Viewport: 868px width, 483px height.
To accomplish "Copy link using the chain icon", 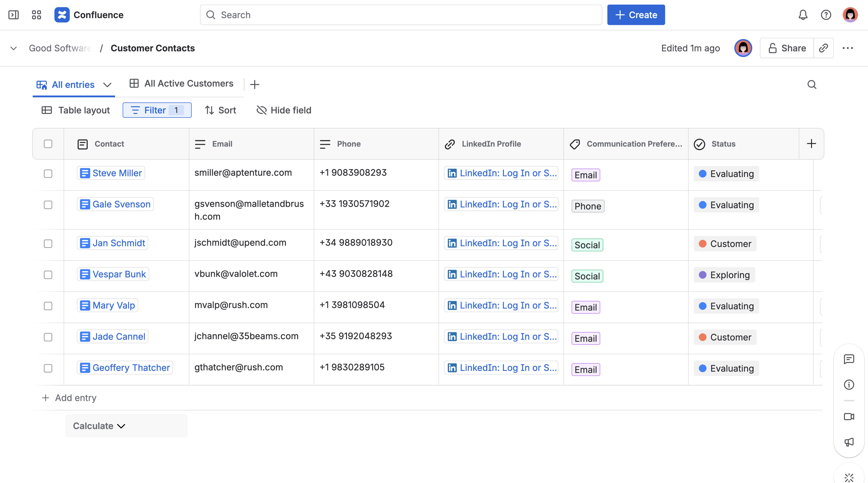I will pyautogui.click(x=824, y=48).
